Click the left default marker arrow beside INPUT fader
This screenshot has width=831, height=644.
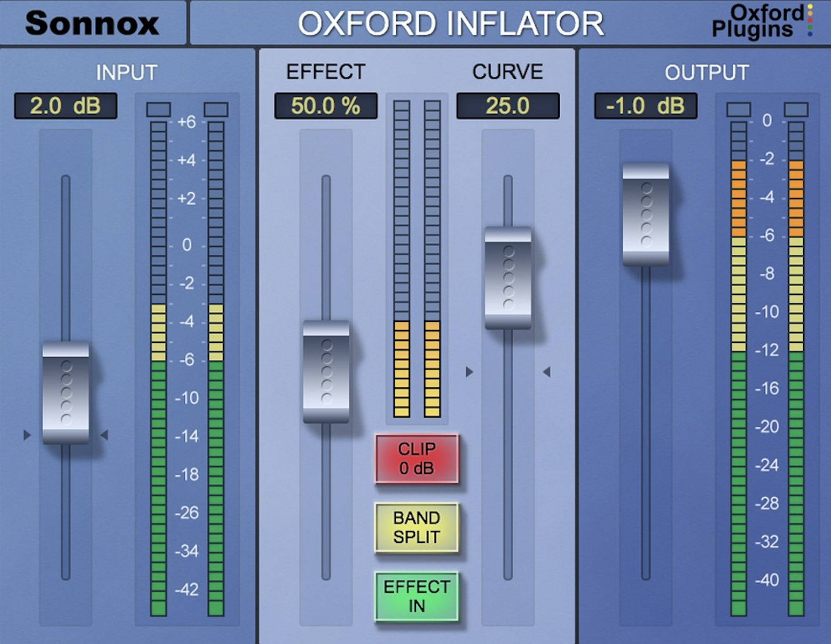coord(27,435)
